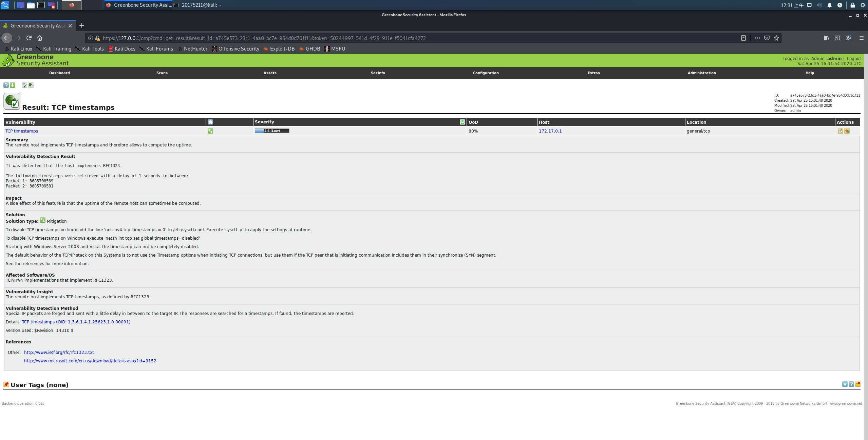Click the green overrides toggle in Severity header
This screenshot has height=440, width=868.
[x=462, y=122]
